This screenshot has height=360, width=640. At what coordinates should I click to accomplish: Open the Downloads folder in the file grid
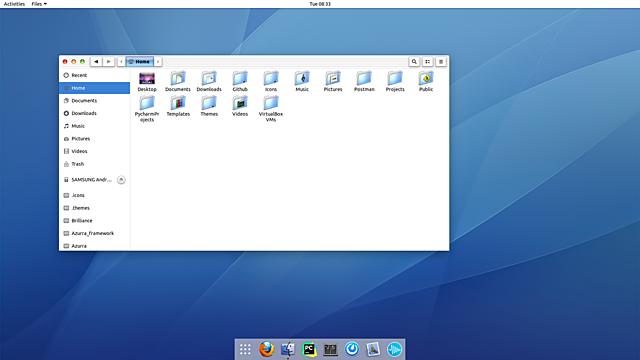click(x=209, y=82)
